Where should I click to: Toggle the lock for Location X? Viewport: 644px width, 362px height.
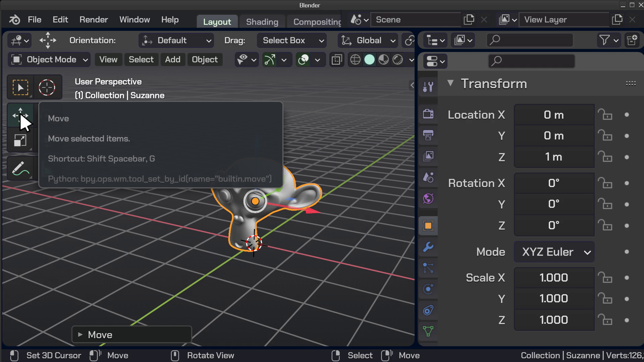point(605,115)
